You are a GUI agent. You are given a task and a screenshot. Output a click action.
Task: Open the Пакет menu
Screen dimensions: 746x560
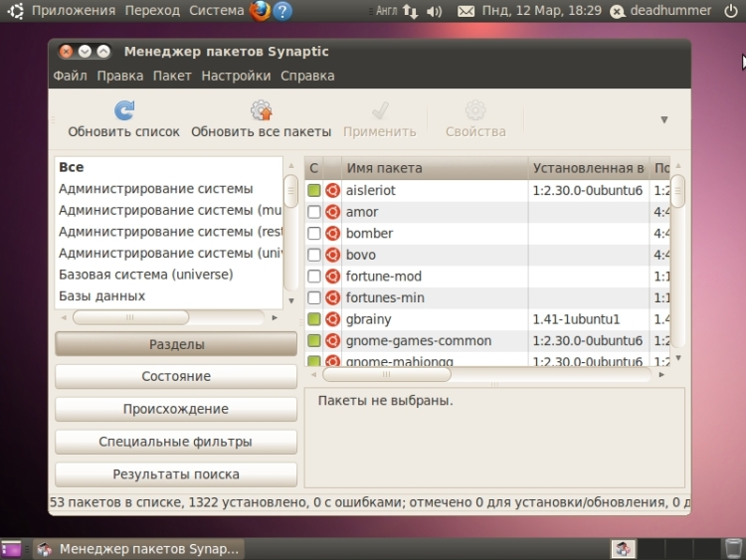pos(172,76)
